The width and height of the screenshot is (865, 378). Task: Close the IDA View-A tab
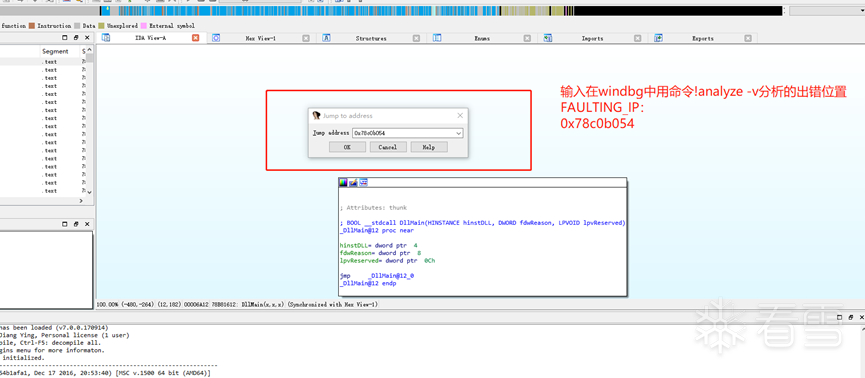195,38
